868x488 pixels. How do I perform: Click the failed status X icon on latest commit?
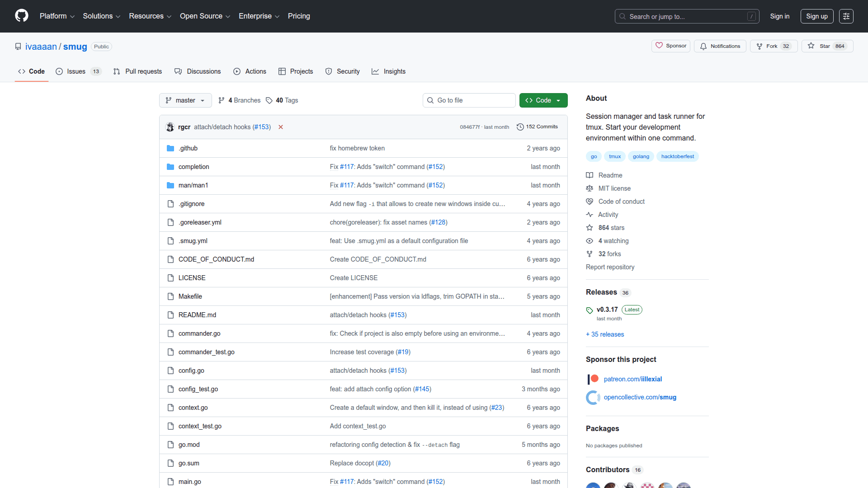[281, 127]
